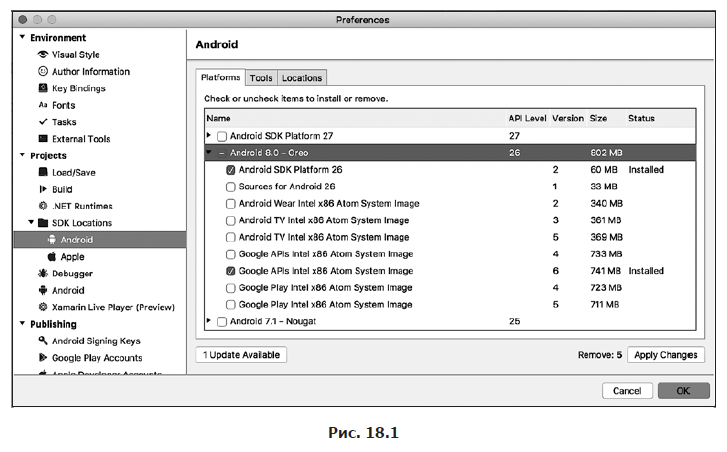The image size is (727, 452).
Task: Check Google Play system image version 5
Action: pos(230,305)
